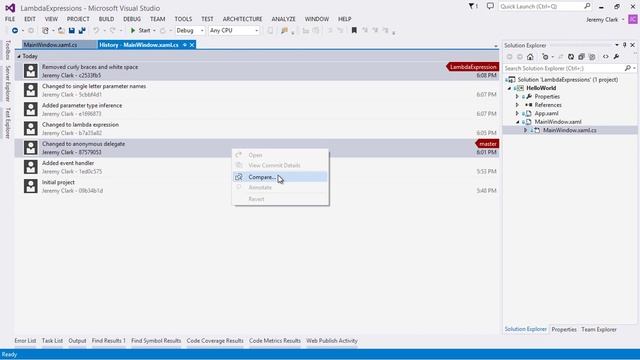
Task: Click the Pending Changes Filter icon
Action: pyautogui.click(x=545, y=57)
